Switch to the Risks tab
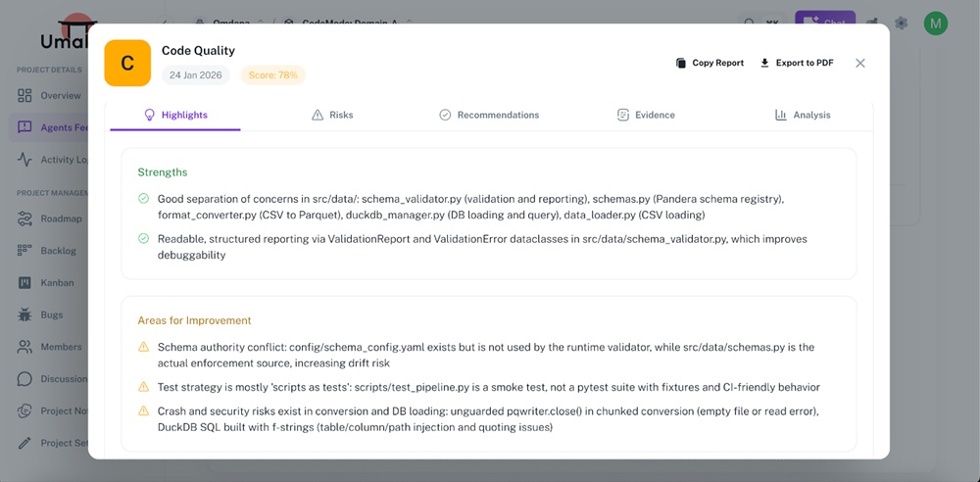The image size is (980, 482). pos(332,115)
